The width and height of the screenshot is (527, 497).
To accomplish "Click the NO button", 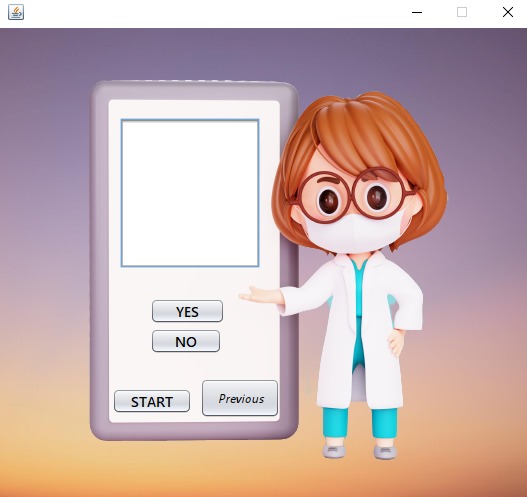I will 186,341.
